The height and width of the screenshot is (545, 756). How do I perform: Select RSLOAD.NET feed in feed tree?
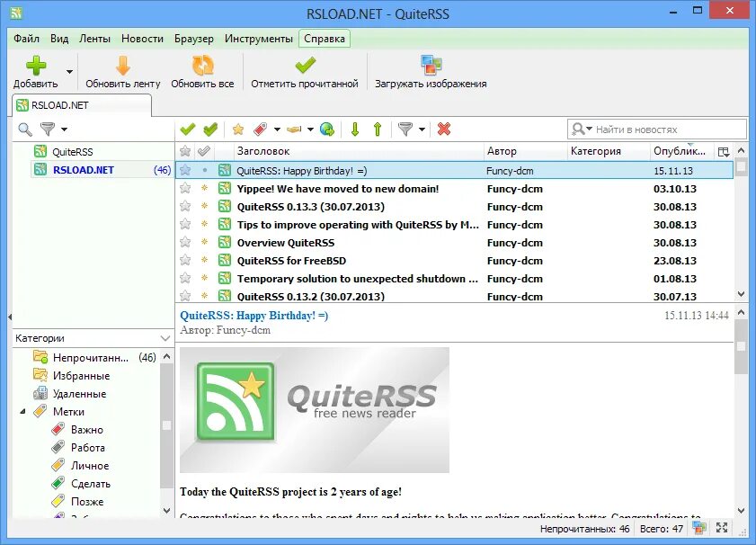click(x=102, y=170)
